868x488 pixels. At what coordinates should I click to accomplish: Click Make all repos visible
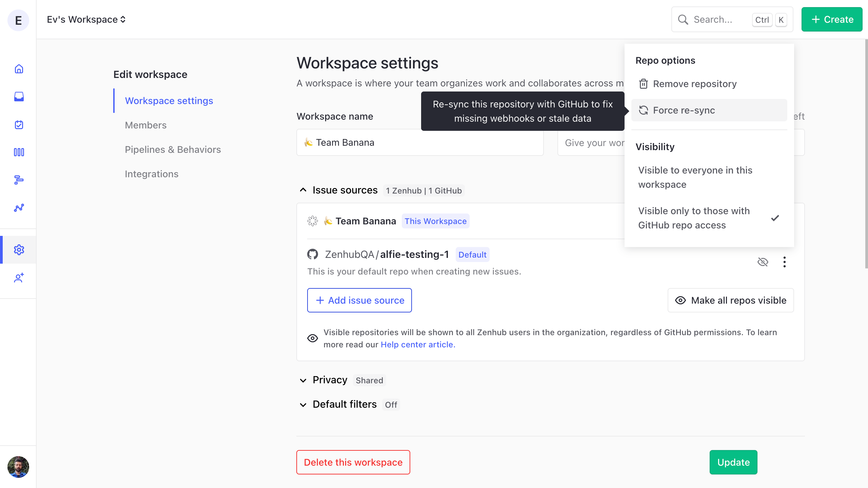731,300
